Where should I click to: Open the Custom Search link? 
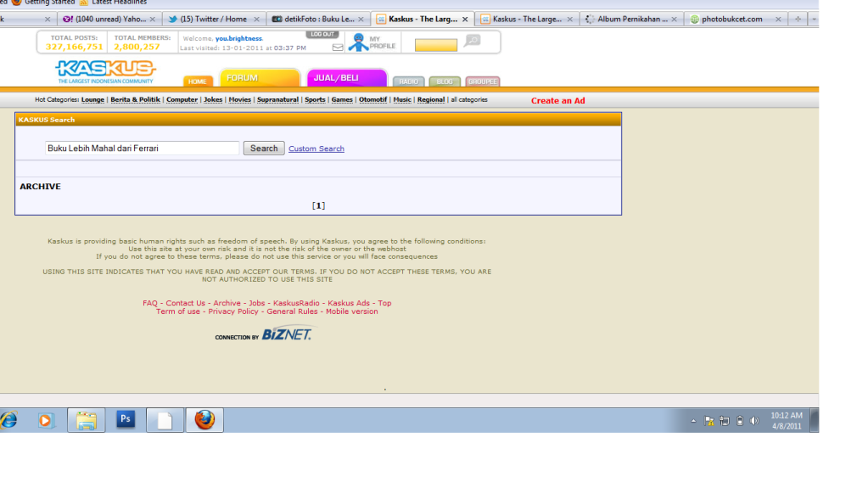pyautogui.click(x=316, y=149)
